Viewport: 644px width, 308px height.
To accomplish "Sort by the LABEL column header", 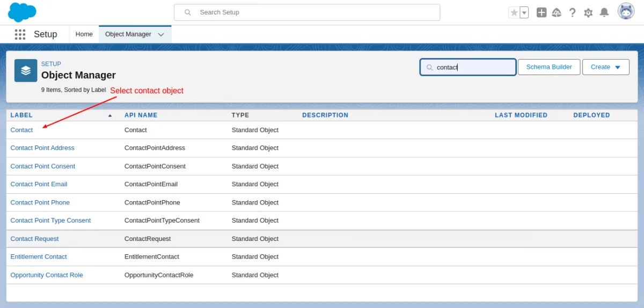I will (21, 115).
